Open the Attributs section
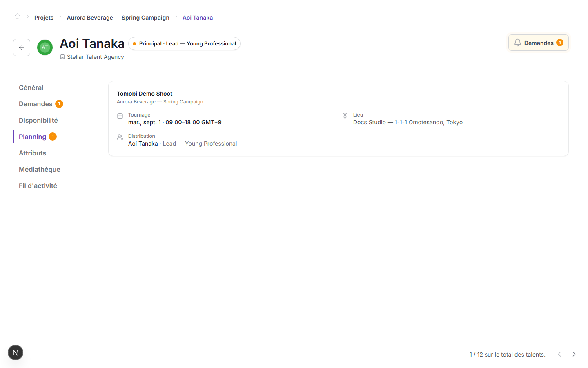This screenshot has width=588, height=368. point(32,153)
